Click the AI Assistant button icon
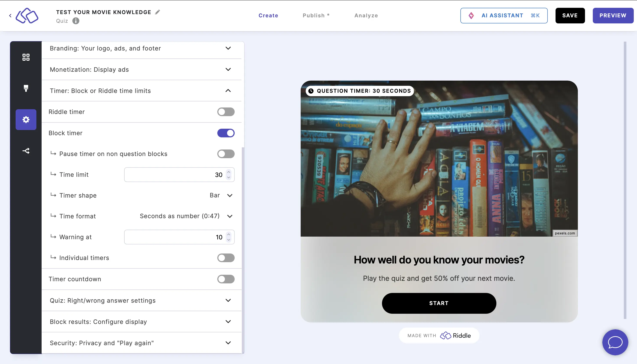This screenshot has width=637, height=364. [x=472, y=15]
